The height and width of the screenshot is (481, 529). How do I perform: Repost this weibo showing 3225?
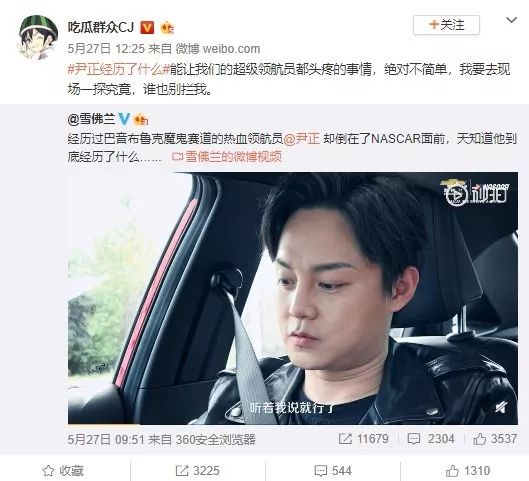tap(198, 471)
